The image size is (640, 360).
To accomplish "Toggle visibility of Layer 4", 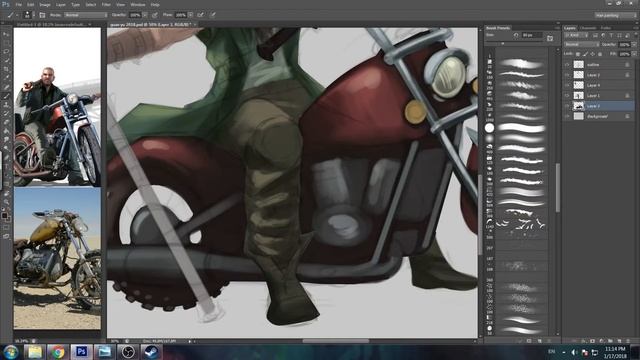I will coord(567,85).
